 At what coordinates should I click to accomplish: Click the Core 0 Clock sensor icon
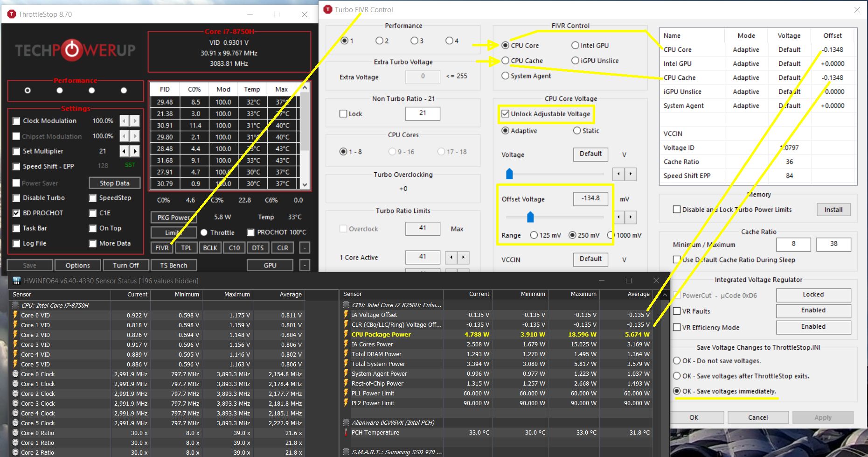point(16,374)
